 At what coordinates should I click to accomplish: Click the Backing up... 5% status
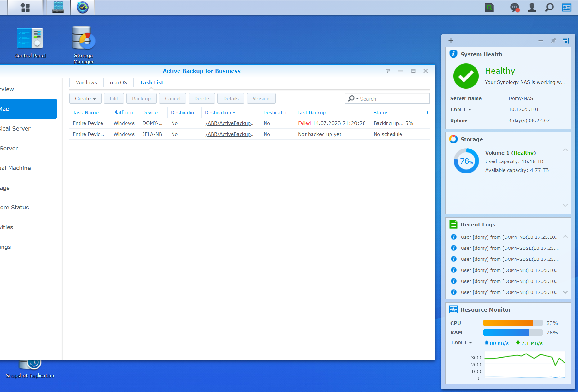pyautogui.click(x=393, y=123)
